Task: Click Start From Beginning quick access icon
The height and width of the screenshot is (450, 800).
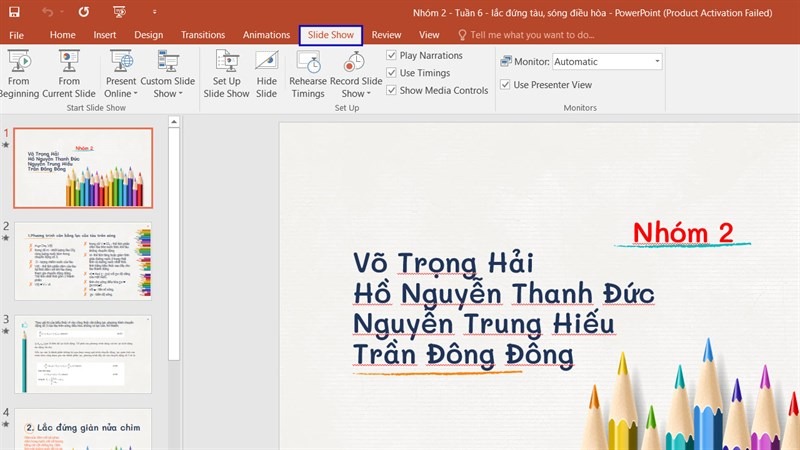Action: (x=119, y=12)
